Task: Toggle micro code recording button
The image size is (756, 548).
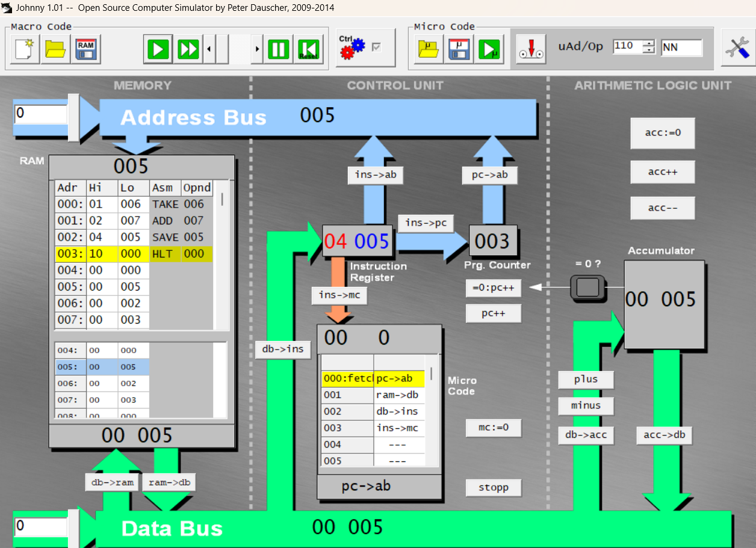Action: 531,49
